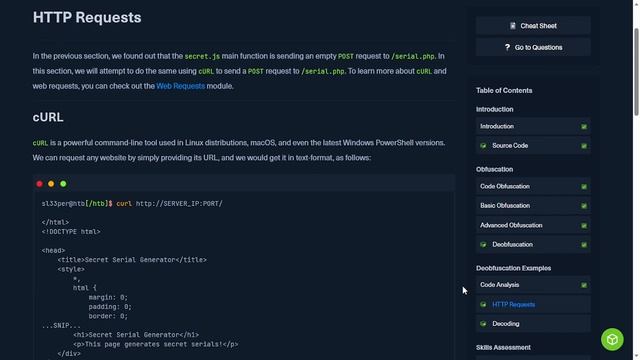Click the page vertical scrollbar thumb
640x360 pixels.
(636, 72)
